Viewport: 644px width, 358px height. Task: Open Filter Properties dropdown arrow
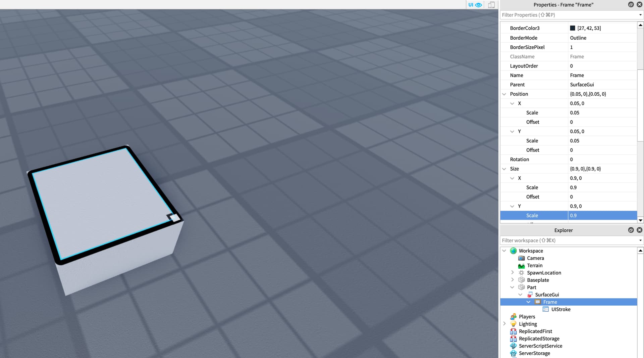click(640, 15)
